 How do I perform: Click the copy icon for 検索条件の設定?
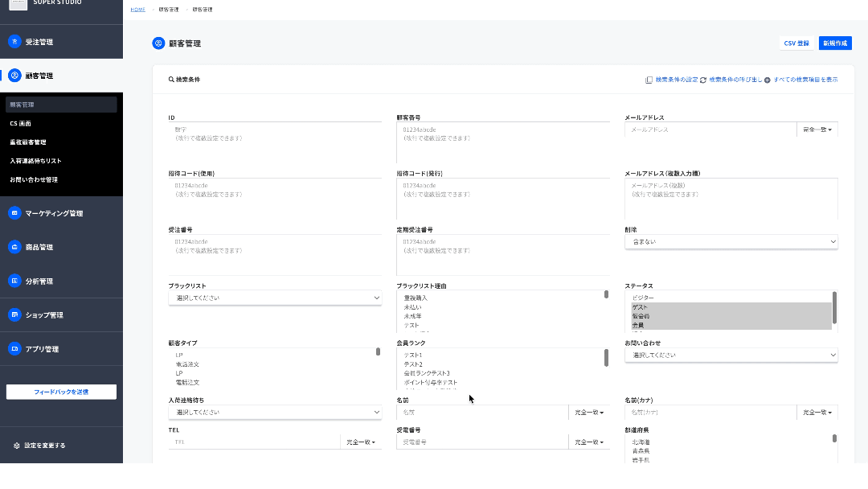(x=649, y=80)
